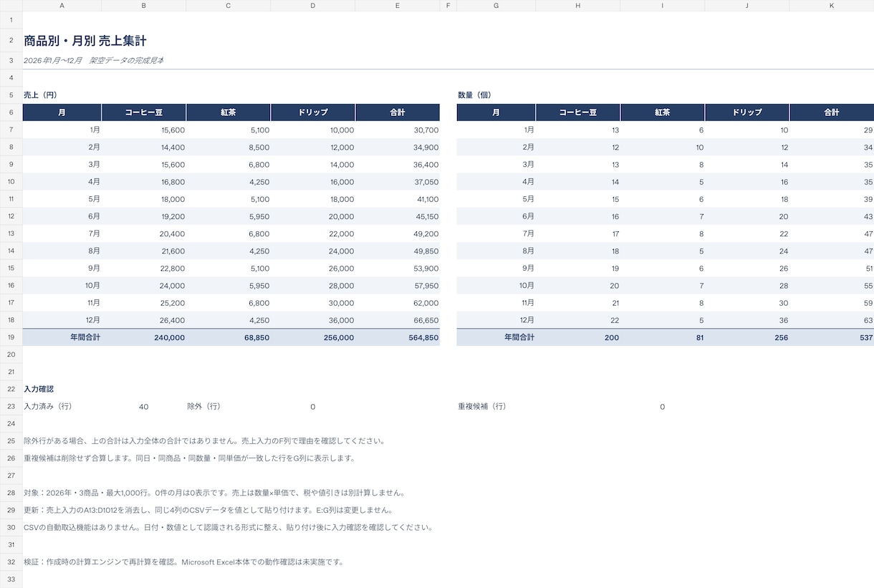Select note starting 重複候補は削除せず合算
The image size is (874, 588).
pos(189,458)
